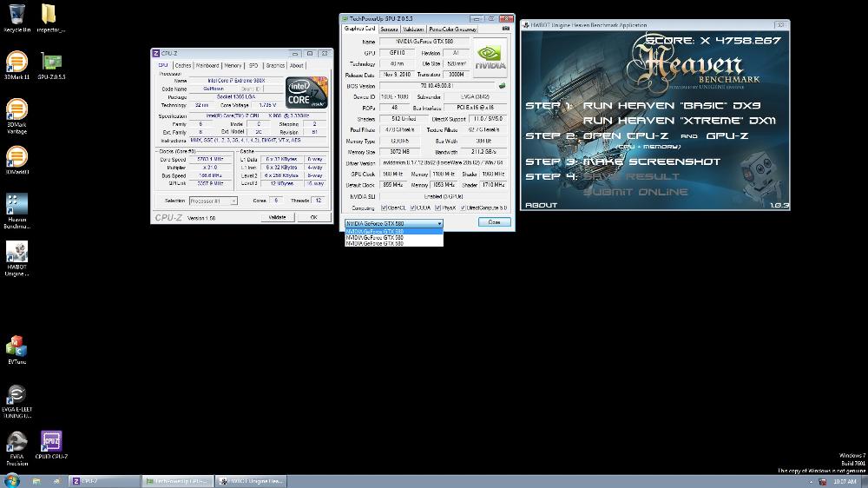Select the third GeForce GTX 580 list entry

(393, 243)
